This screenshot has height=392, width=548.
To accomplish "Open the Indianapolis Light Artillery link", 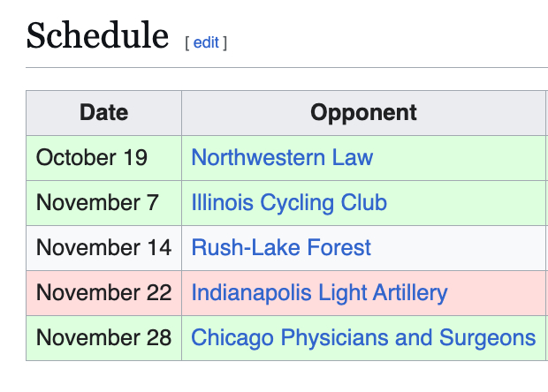I will tap(319, 293).
